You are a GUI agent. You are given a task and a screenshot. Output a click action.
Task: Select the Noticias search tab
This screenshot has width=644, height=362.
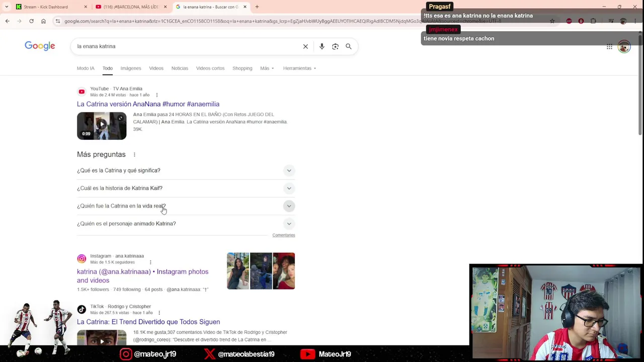pyautogui.click(x=180, y=68)
